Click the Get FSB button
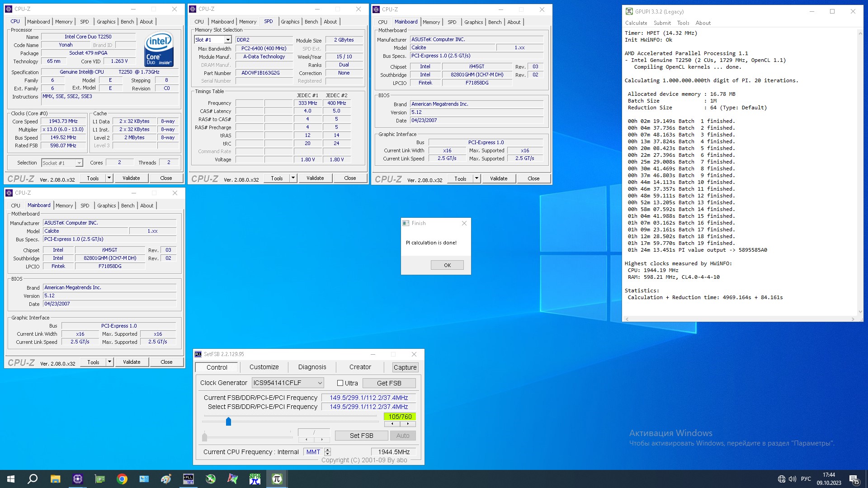The height and width of the screenshot is (488, 868). [x=389, y=383]
